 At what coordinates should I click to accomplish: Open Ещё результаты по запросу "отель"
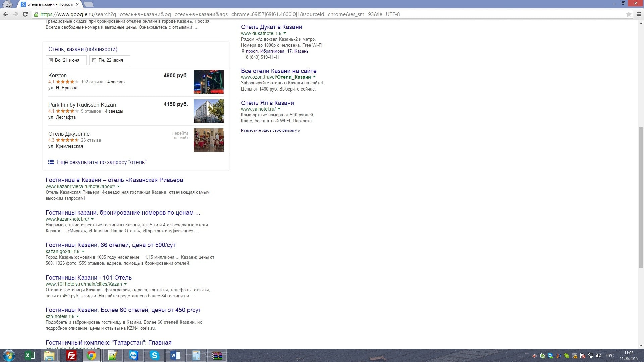coord(102,162)
